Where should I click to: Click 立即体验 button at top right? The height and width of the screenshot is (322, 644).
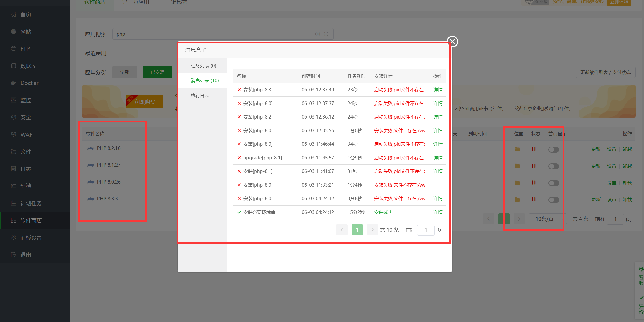(619, 2)
